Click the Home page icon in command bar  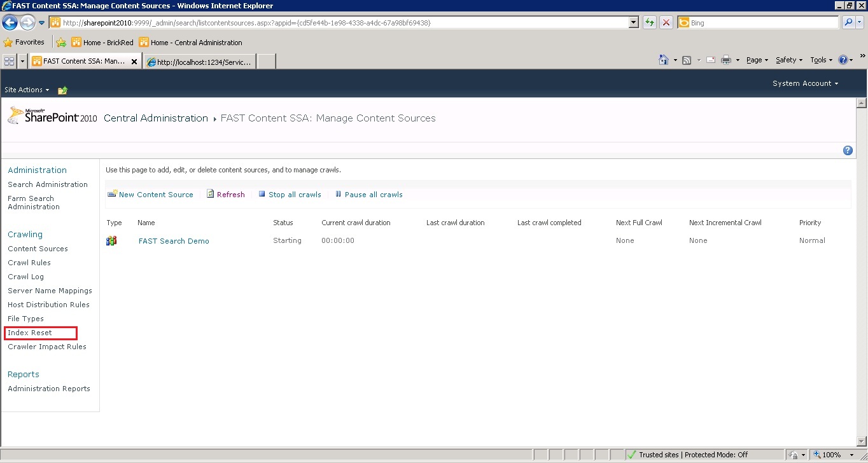point(664,60)
